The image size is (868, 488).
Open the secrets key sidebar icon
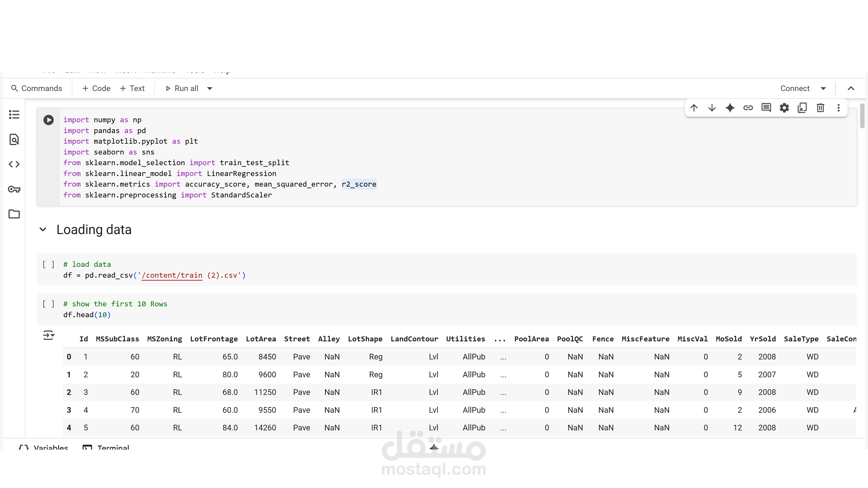tap(14, 189)
